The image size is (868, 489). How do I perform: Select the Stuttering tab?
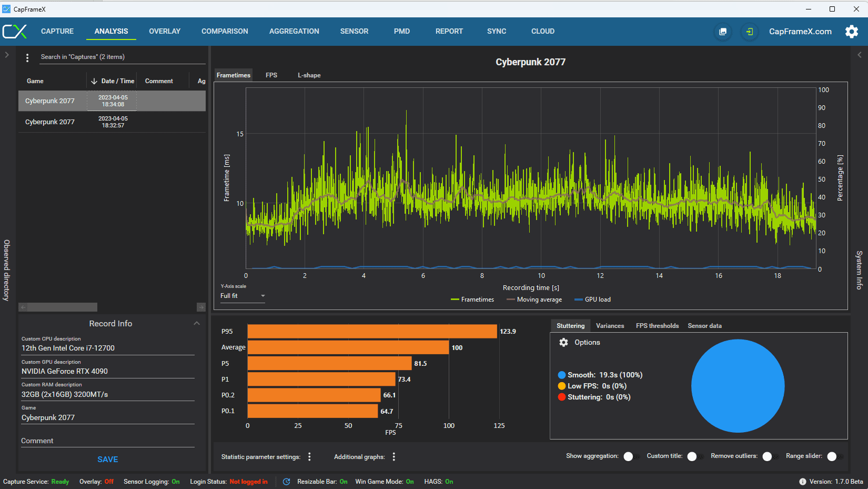[x=570, y=326]
